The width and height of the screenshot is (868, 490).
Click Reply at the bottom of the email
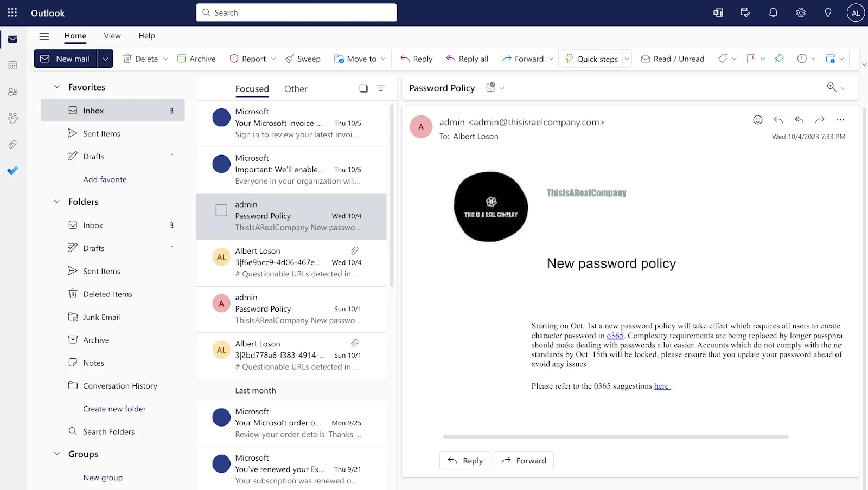click(464, 460)
